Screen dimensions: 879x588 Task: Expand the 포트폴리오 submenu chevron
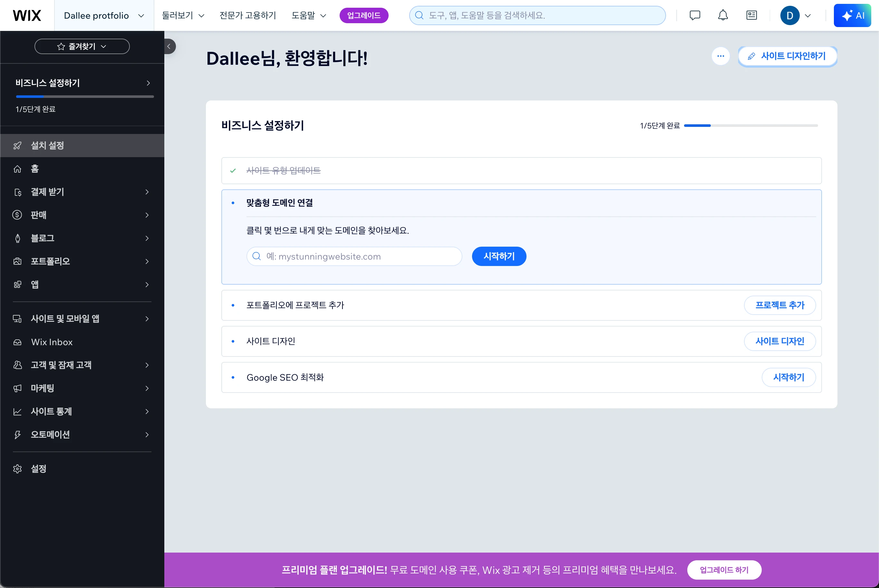tap(147, 261)
